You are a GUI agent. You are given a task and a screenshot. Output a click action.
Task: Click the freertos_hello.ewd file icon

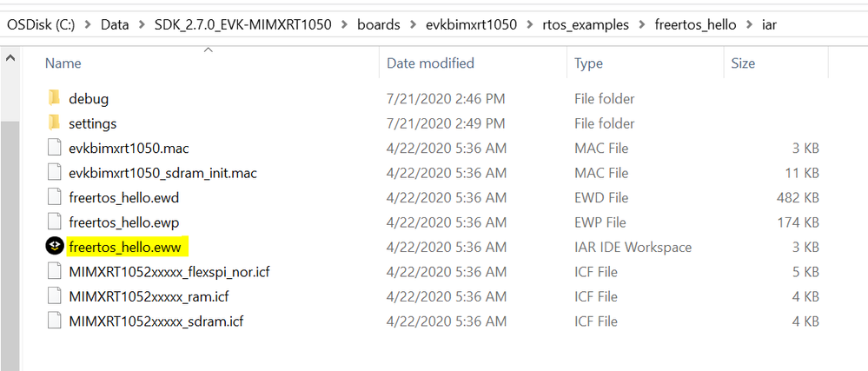point(54,197)
